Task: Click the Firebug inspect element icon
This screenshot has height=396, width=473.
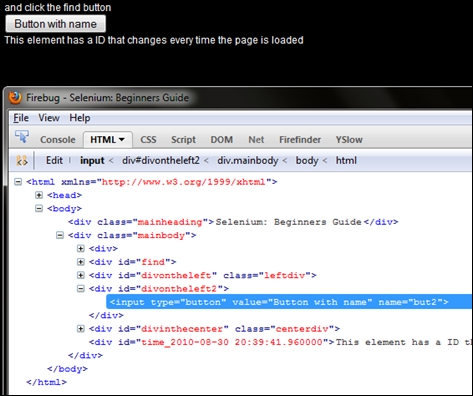Action: (22, 137)
